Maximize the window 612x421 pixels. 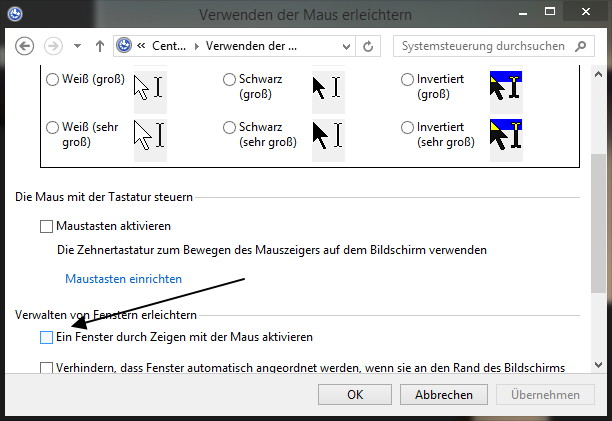tap(550, 12)
